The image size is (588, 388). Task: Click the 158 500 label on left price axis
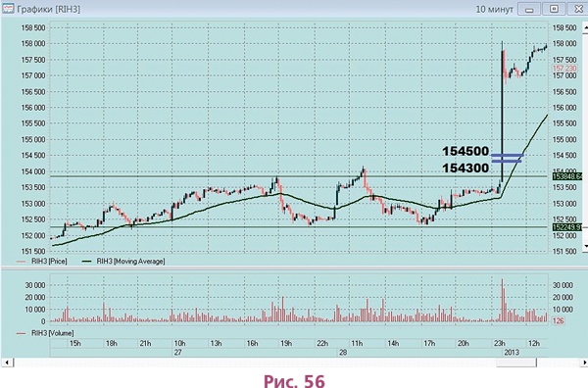coord(33,27)
